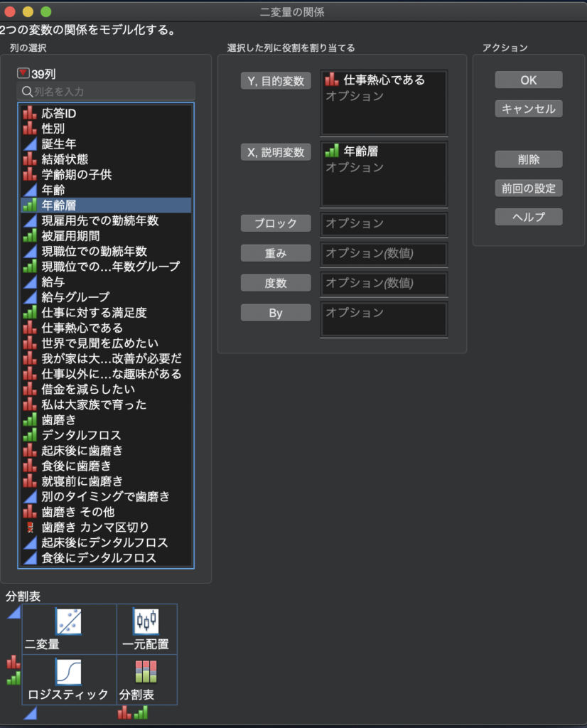
Task: Select column 就寝前に歯磨き
Action: (x=106, y=481)
